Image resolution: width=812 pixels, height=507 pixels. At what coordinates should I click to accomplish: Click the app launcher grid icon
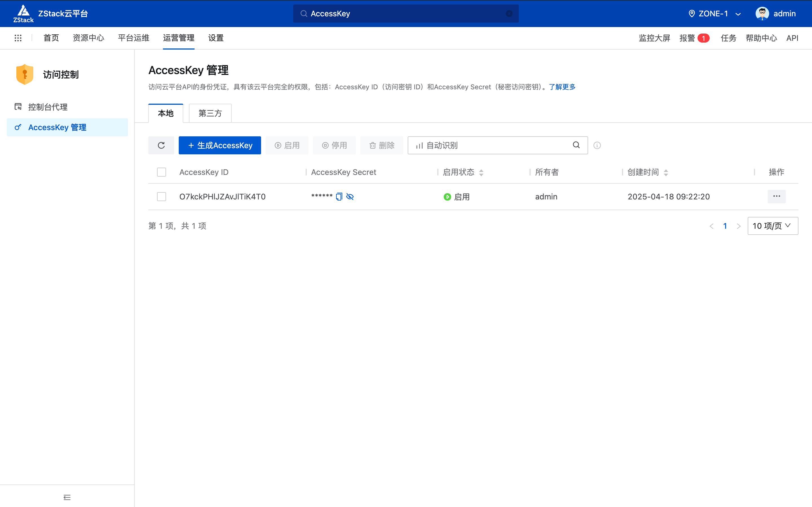(x=18, y=38)
